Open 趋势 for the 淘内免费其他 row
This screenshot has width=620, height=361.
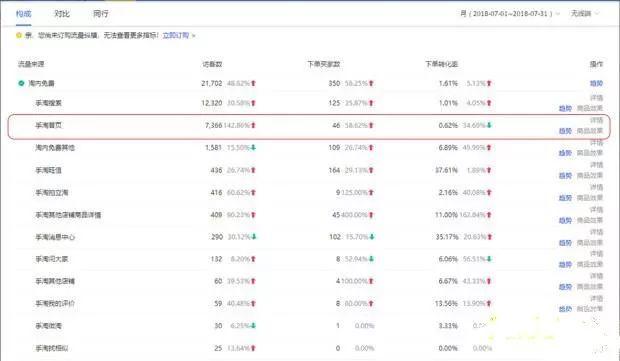pos(565,153)
